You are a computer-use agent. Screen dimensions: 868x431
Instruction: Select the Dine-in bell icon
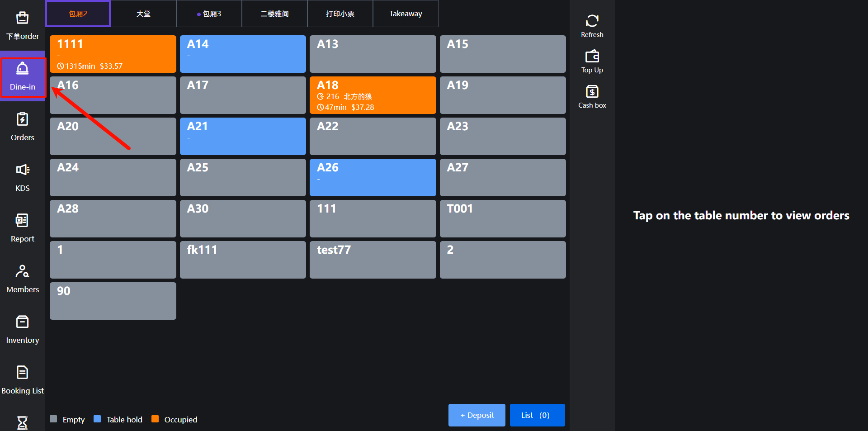click(x=22, y=69)
